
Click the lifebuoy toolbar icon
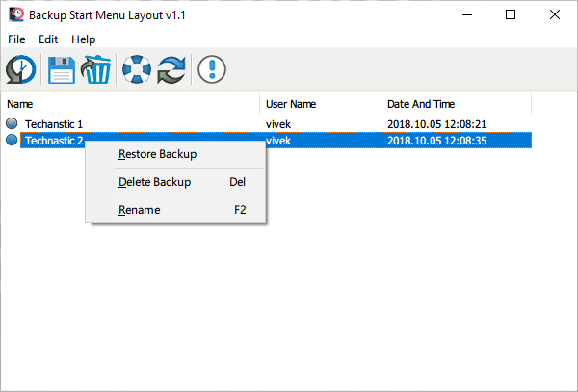click(137, 69)
